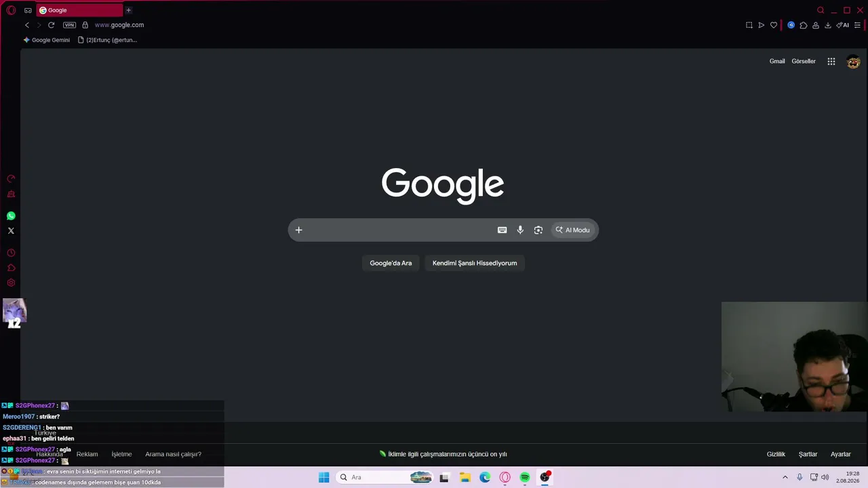Open the on-screen keyboard input tool
Image resolution: width=868 pixels, height=488 pixels.
pyautogui.click(x=502, y=230)
